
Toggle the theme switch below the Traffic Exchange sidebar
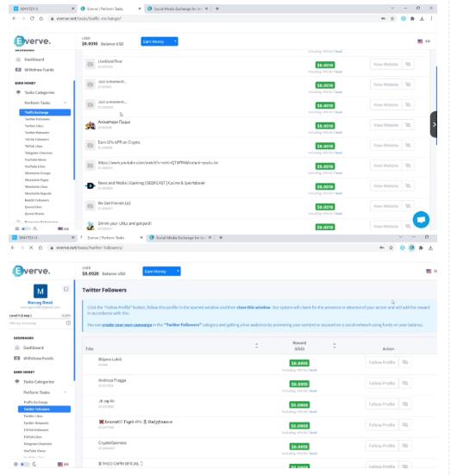tap(27, 229)
